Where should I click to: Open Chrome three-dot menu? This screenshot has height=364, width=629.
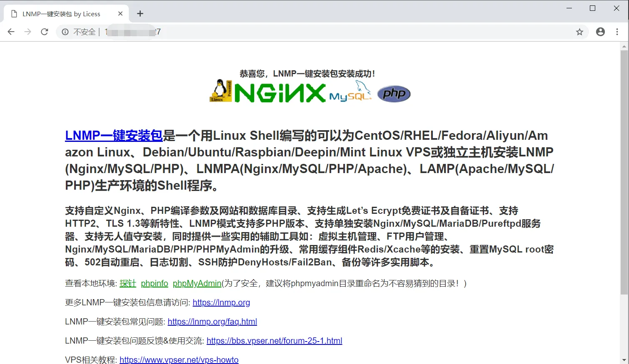[x=617, y=32]
